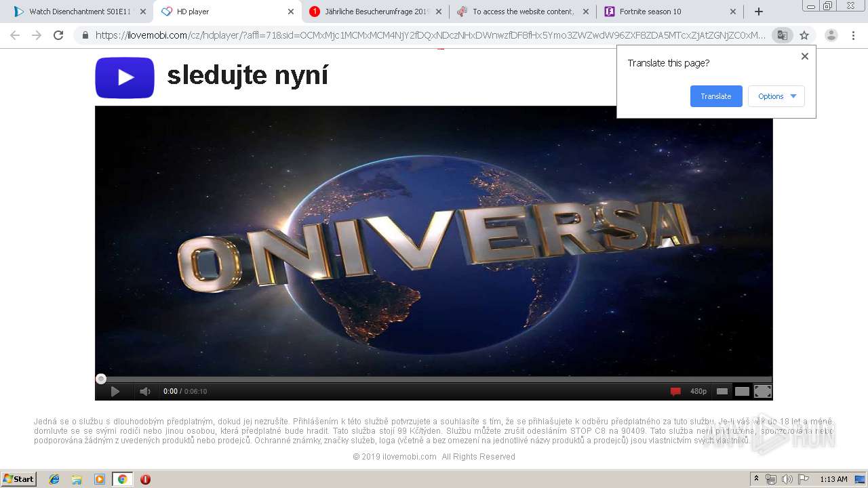Click the Translate button
The width and height of the screenshot is (868, 488).
coord(716,96)
